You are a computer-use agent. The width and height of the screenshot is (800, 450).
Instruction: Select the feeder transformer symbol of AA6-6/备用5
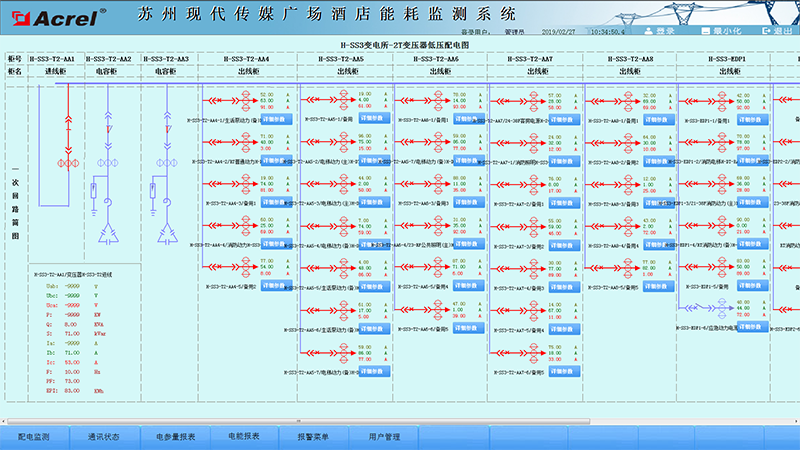pos(438,309)
